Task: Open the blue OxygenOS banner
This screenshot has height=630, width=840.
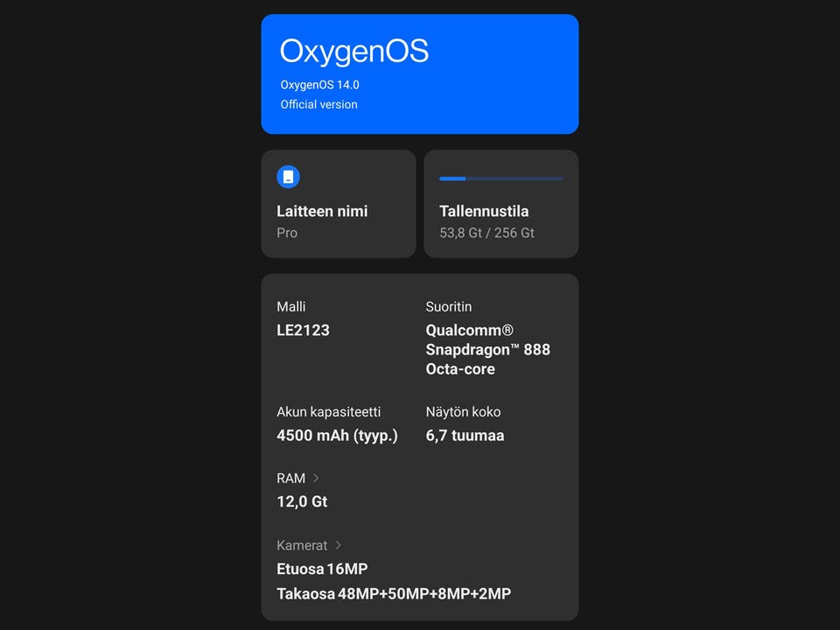Action: pyautogui.click(x=420, y=73)
